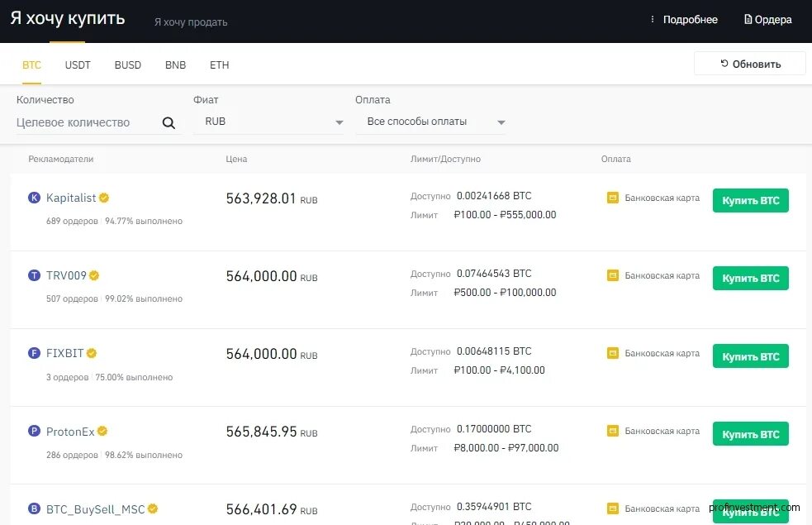Click the TRV009 avatar icon

(x=34, y=275)
